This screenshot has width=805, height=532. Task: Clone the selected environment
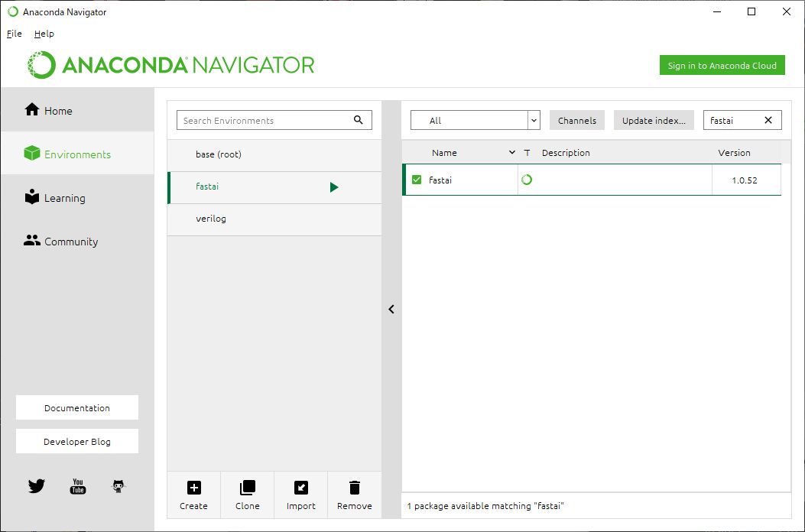[x=248, y=495]
